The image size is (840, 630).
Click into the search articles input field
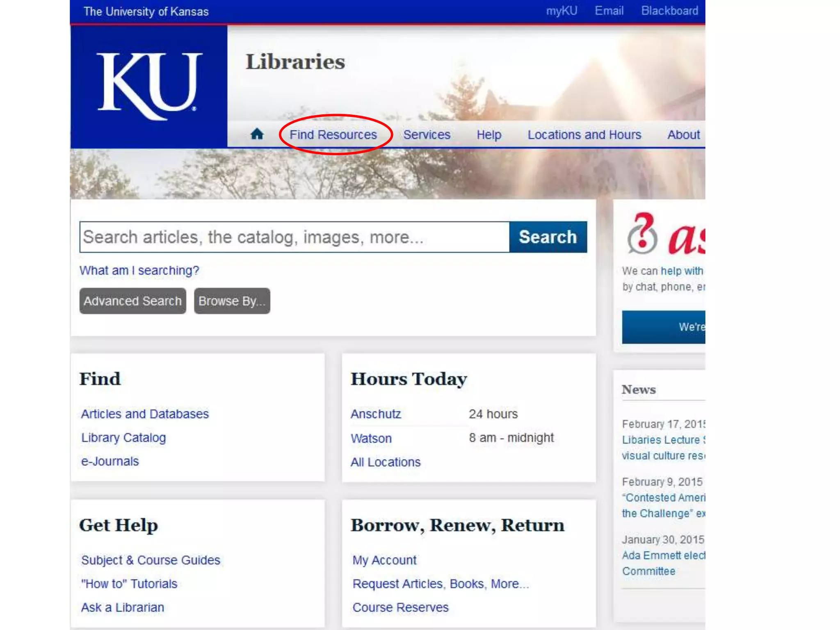click(x=294, y=237)
